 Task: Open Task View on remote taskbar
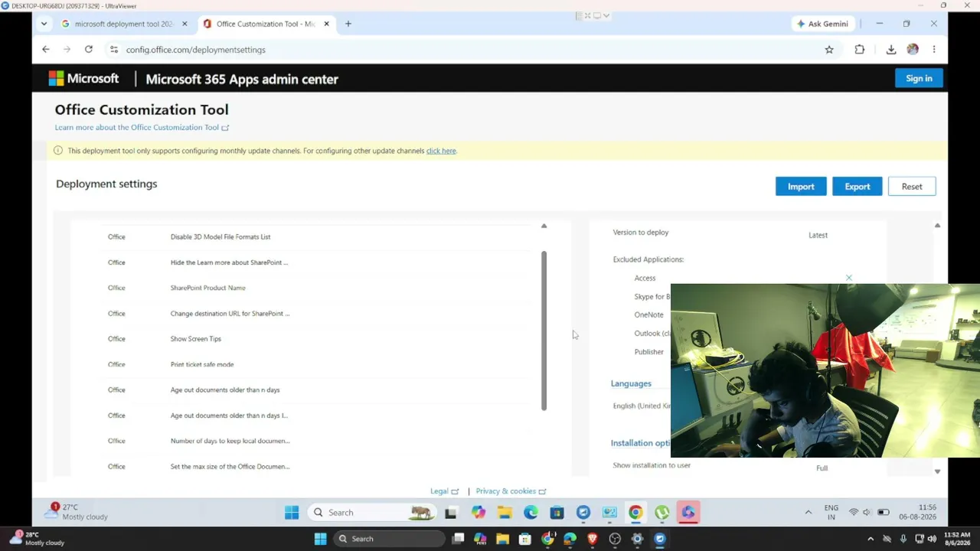coord(451,513)
